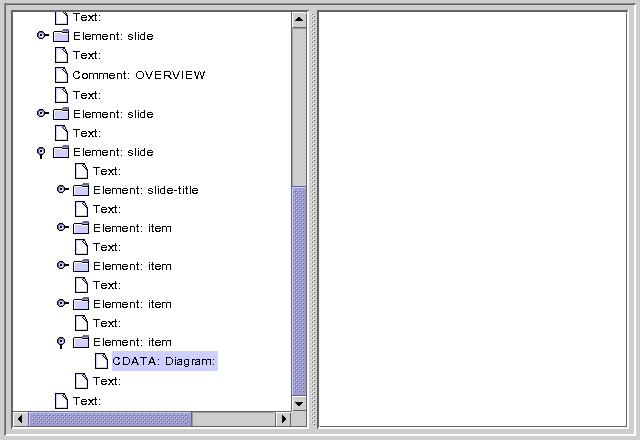This screenshot has width=640, height=440.
Task: Expand the first Element: item node
Action: 62,228
